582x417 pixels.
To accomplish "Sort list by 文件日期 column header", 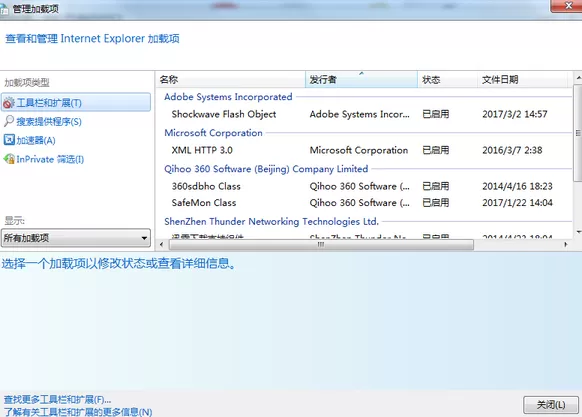I will click(522, 79).
